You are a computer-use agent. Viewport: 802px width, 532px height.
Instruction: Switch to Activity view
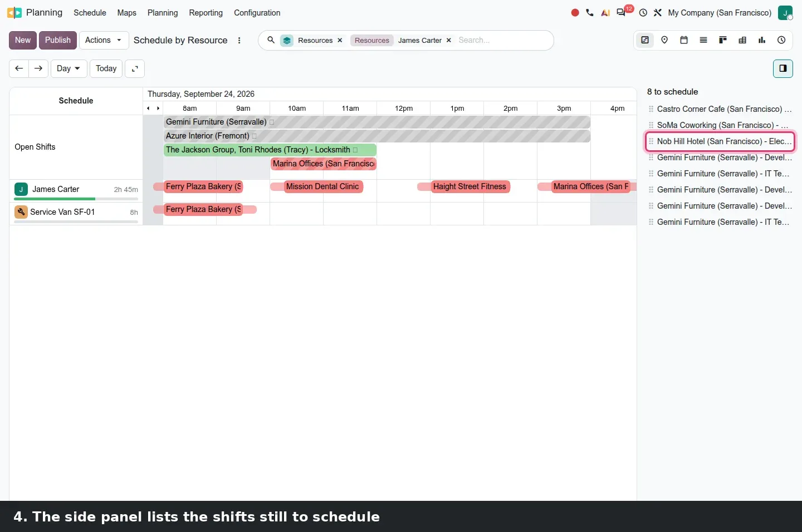point(781,40)
